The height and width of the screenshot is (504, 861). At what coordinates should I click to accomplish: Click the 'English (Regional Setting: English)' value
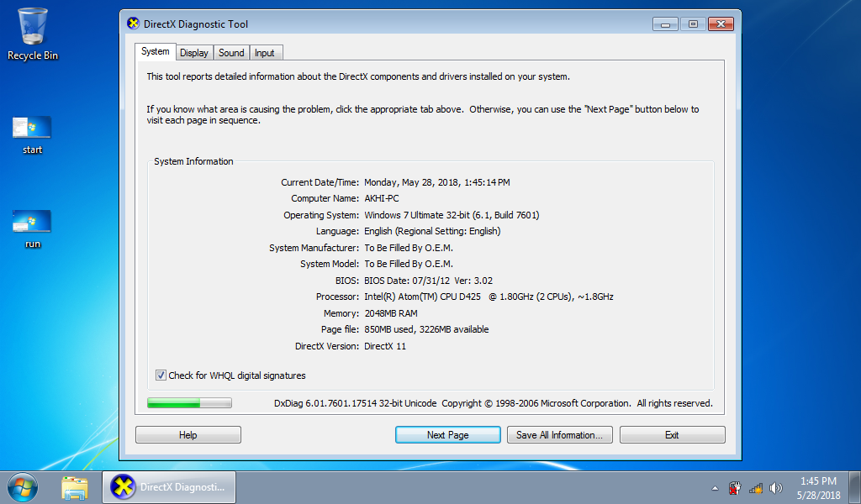[x=432, y=232]
